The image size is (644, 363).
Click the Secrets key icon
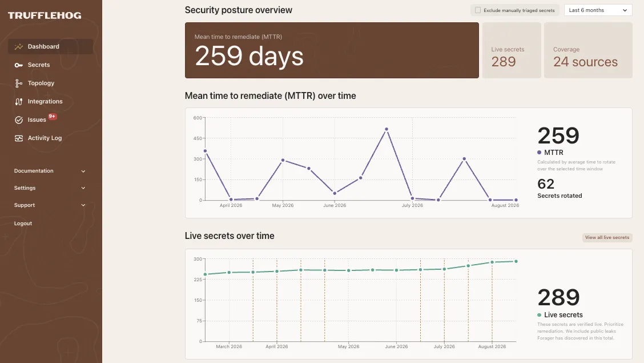pos(18,65)
